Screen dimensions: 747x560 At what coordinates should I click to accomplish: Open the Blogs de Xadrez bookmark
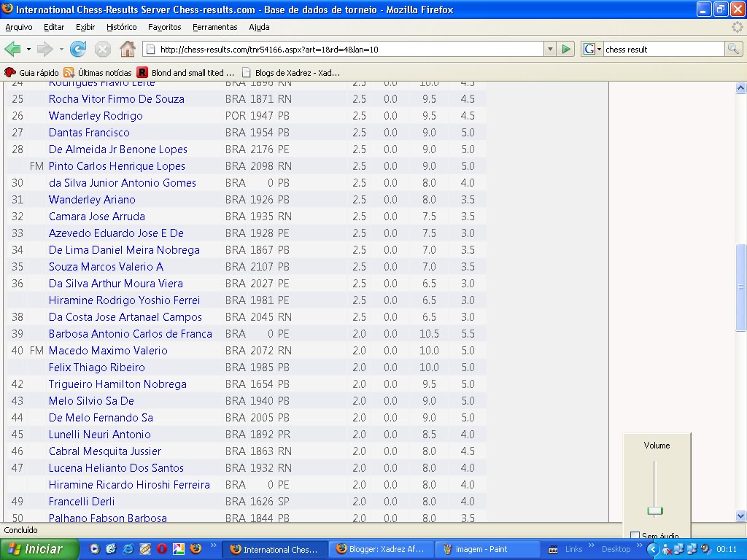click(291, 73)
